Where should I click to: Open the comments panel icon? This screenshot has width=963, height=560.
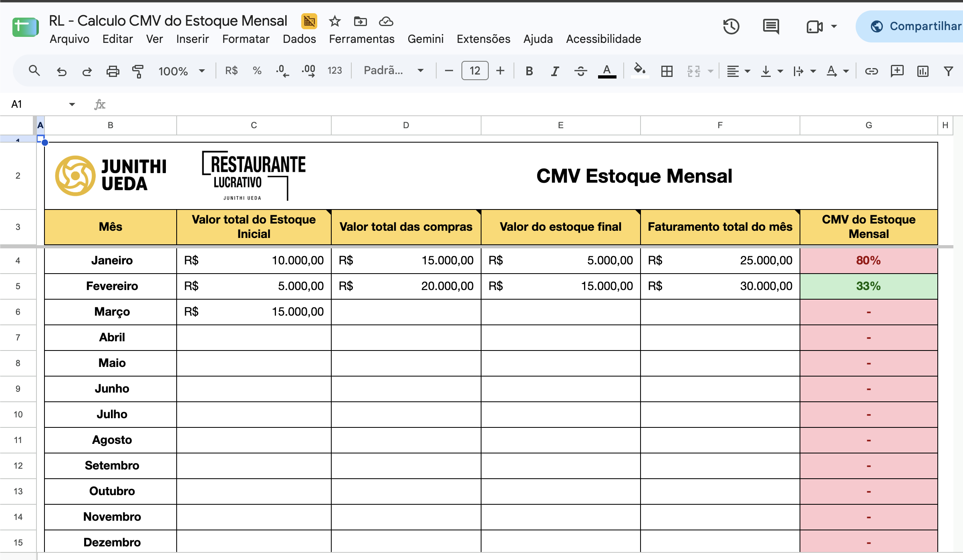tap(771, 26)
